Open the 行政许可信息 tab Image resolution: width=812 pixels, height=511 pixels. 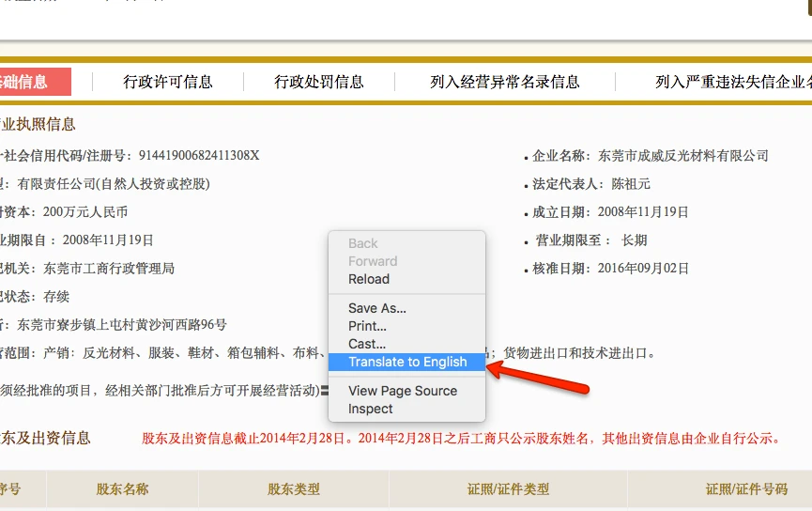(168, 82)
